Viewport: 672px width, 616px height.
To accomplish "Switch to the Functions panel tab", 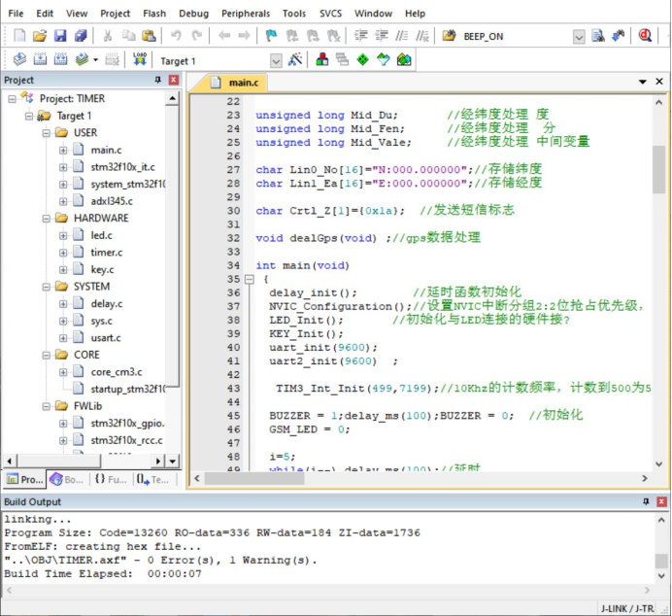I will (x=111, y=479).
